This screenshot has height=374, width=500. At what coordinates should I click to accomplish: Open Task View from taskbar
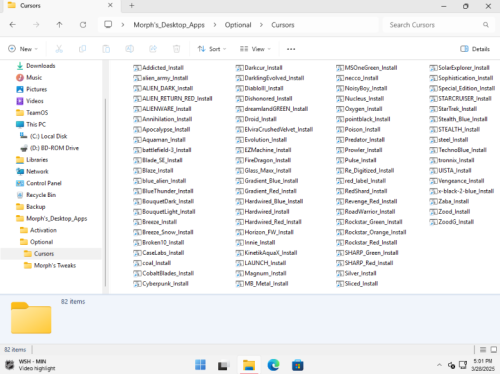224,365
